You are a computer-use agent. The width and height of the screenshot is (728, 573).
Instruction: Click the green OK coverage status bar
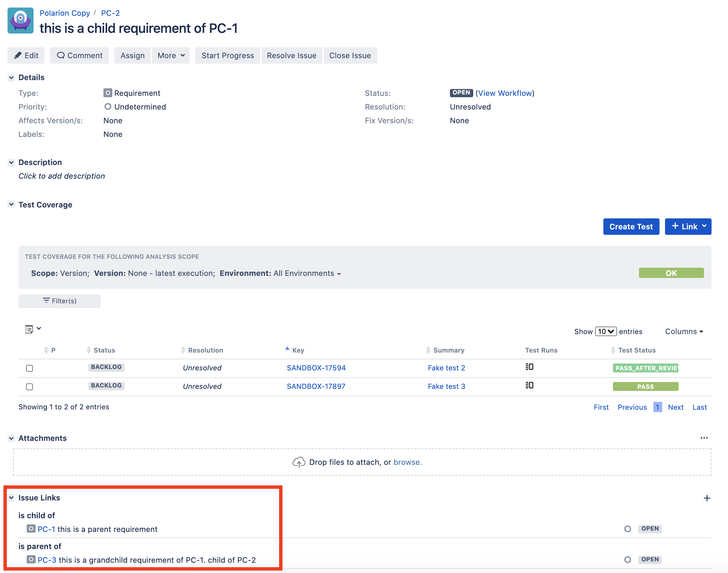click(671, 273)
